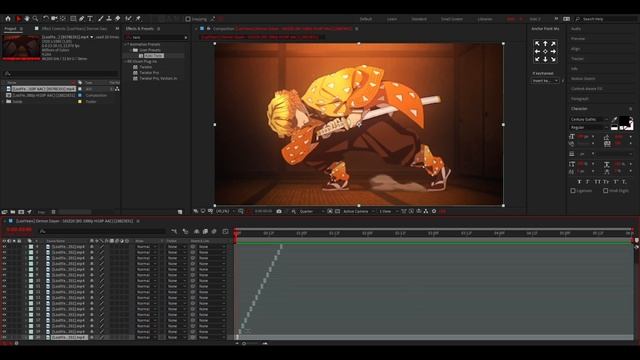Hide layer 15 using its eye icon
Viewport: 640px width, 360px height.
click(4, 309)
